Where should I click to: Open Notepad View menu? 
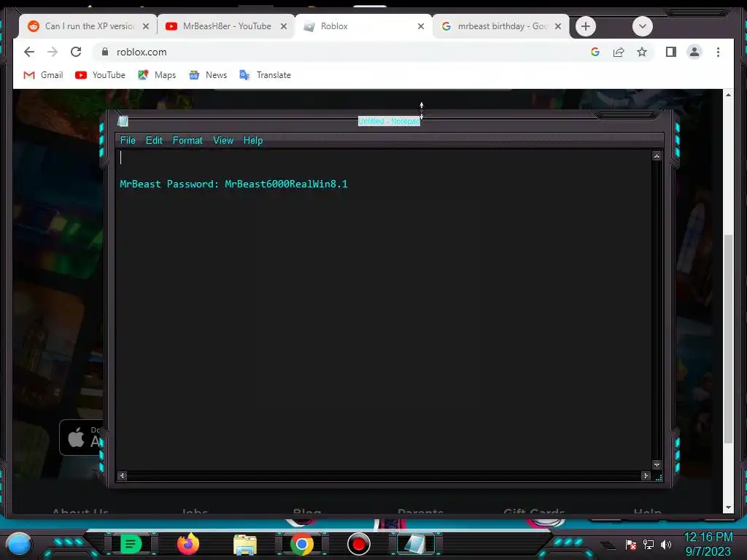click(x=223, y=141)
